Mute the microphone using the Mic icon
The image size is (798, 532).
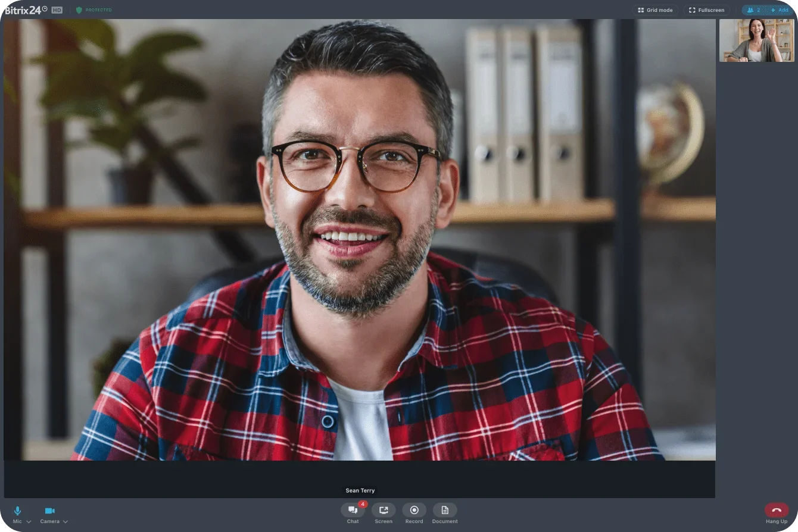[17, 511]
